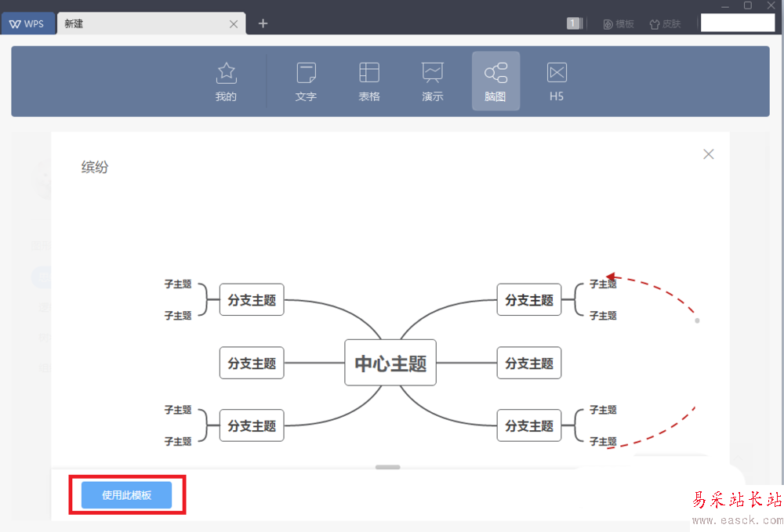Click the preview bottom drag handle
Image resolution: width=784 pixels, height=532 pixels.
[x=388, y=467]
